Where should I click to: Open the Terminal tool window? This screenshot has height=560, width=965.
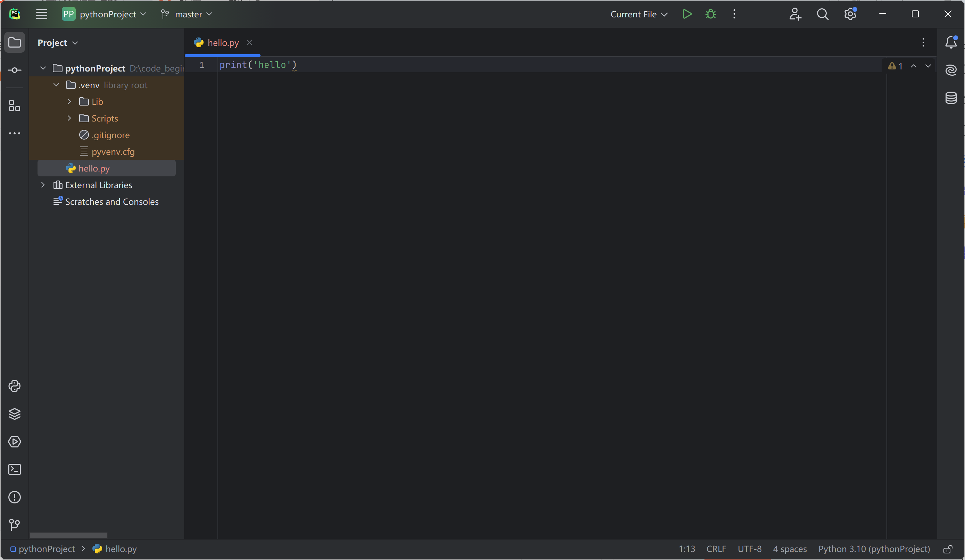(15, 469)
